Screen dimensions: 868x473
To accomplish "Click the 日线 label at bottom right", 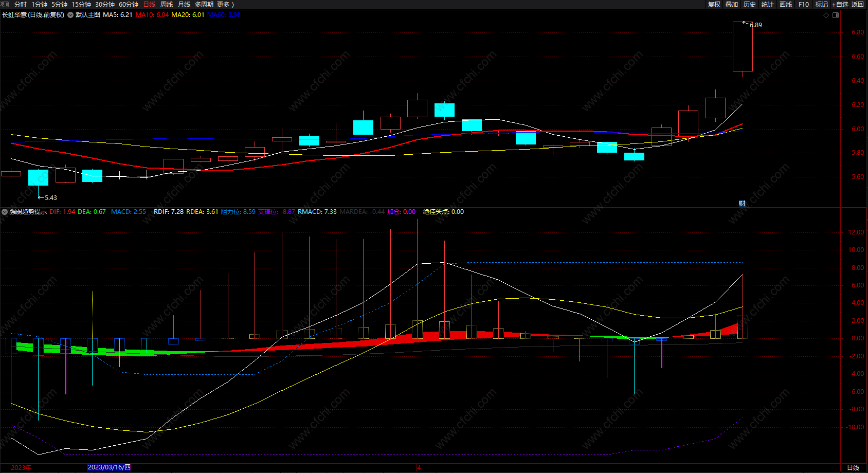I will click(x=853, y=467).
